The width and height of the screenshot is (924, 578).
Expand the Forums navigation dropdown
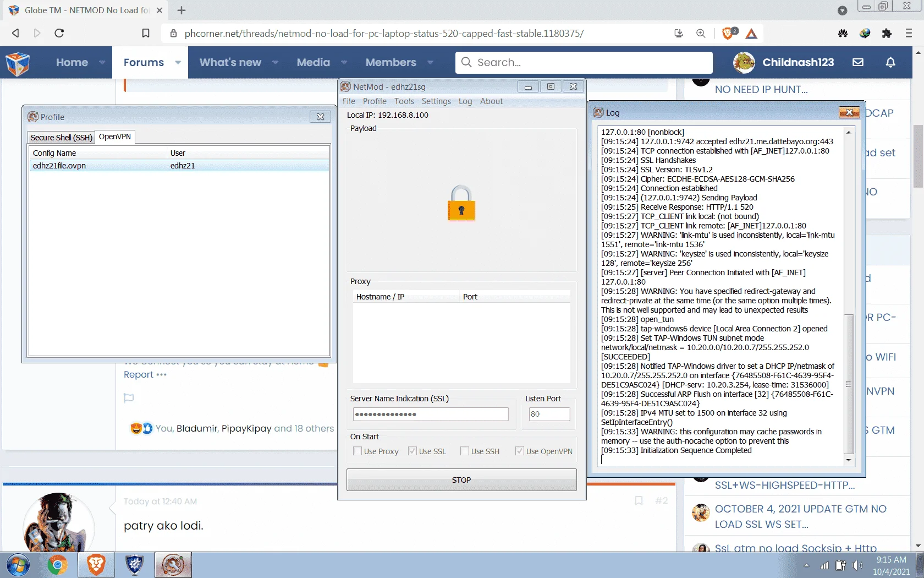(178, 63)
